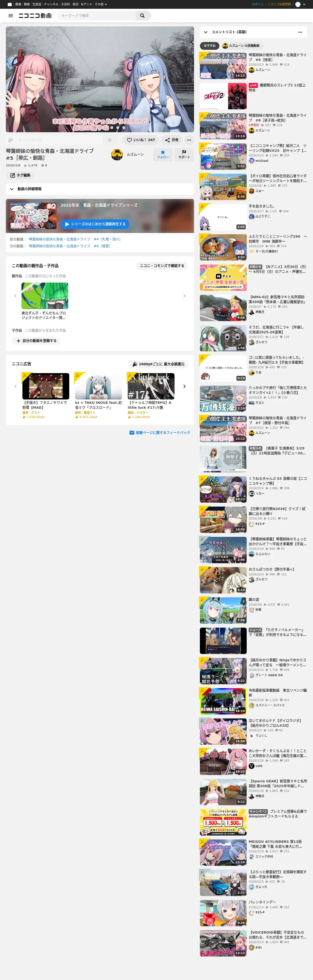Open the three-dot menu beside 共有

point(189,140)
